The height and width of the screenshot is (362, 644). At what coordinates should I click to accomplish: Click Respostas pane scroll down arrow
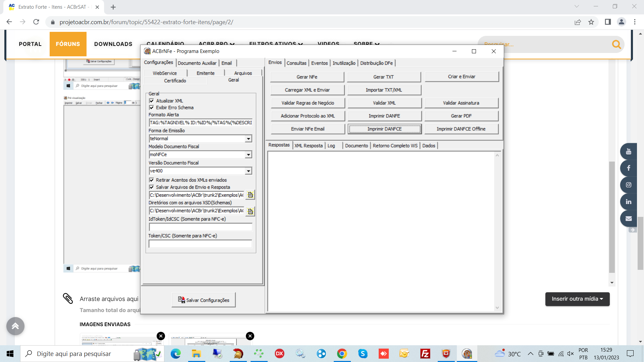pos(497,308)
